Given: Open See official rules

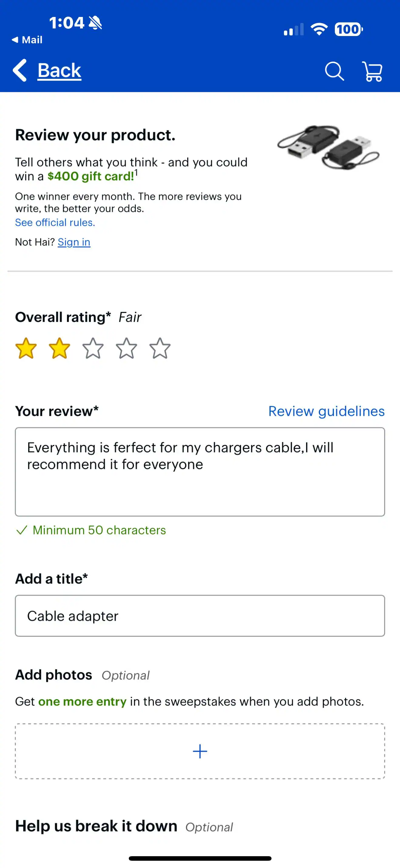Looking at the screenshot, I should click(55, 222).
